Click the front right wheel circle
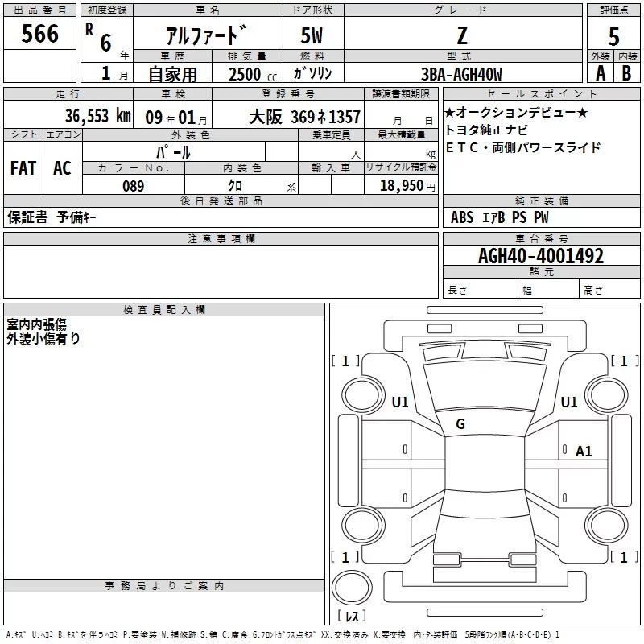Image resolution: width=644 pixels, height=644 pixels. [607, 395]
